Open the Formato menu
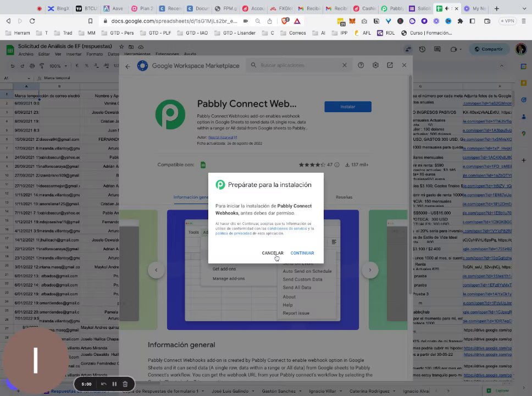The image size is (532, 396). click(x=95, y=54)
